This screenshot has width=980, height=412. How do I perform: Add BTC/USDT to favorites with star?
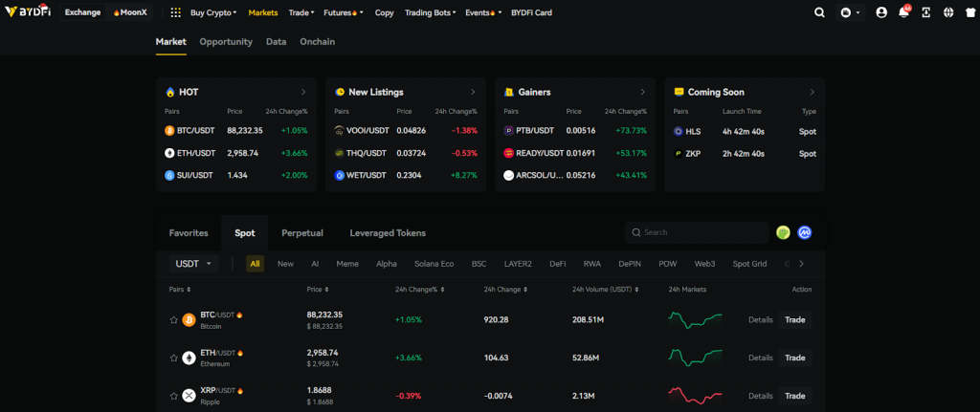(173, 319)
